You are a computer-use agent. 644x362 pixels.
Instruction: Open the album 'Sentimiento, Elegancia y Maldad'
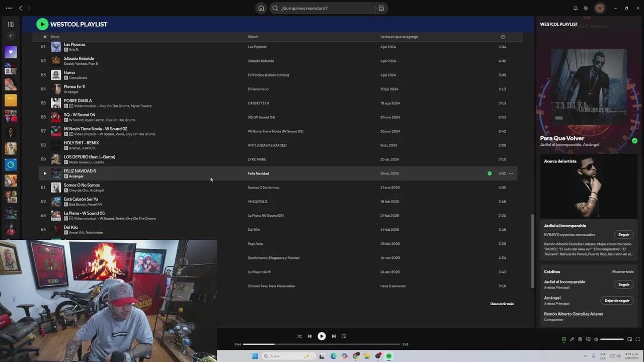(274, 258)
